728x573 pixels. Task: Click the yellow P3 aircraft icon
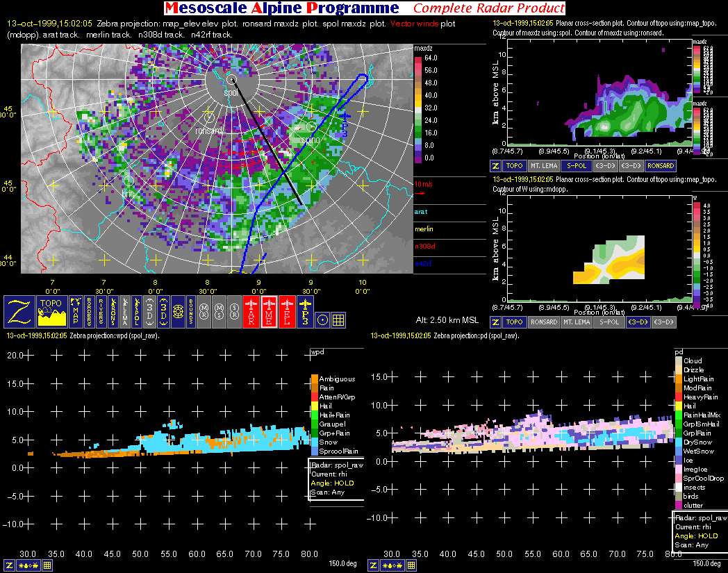305,311
